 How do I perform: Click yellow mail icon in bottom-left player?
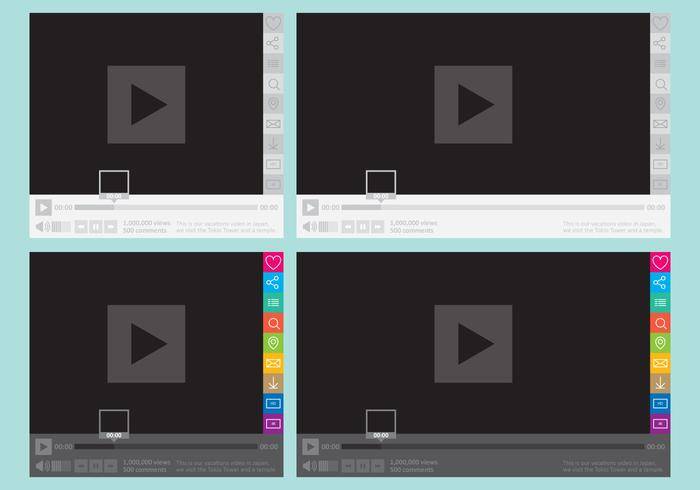coord(273,363)
